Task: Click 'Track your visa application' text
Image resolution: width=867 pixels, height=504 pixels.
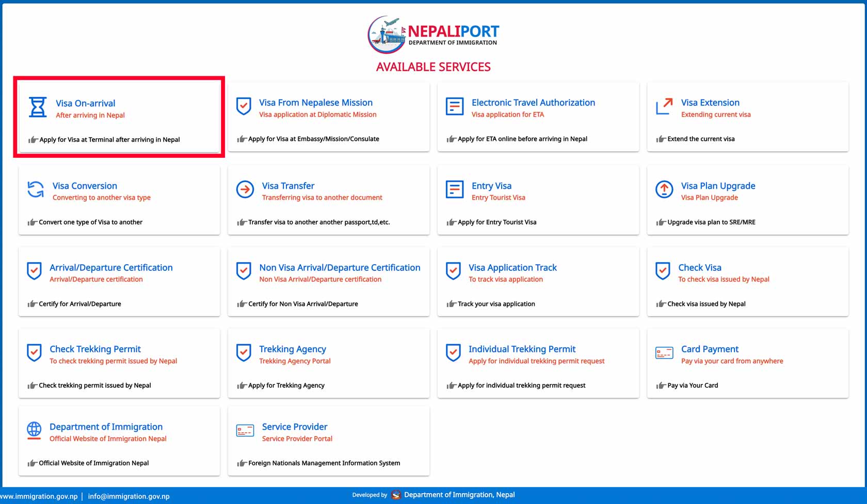Action: (496, 304)
